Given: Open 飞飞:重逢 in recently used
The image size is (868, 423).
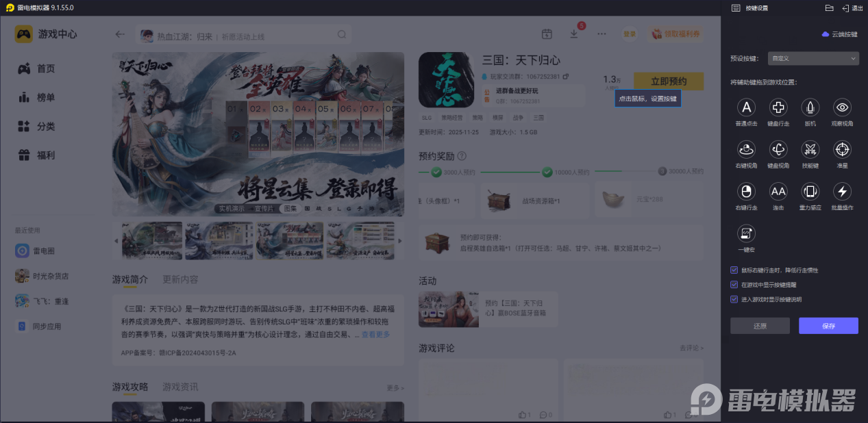Looking at the screenshot, I should pyautogui.click(x=40, y=301).
